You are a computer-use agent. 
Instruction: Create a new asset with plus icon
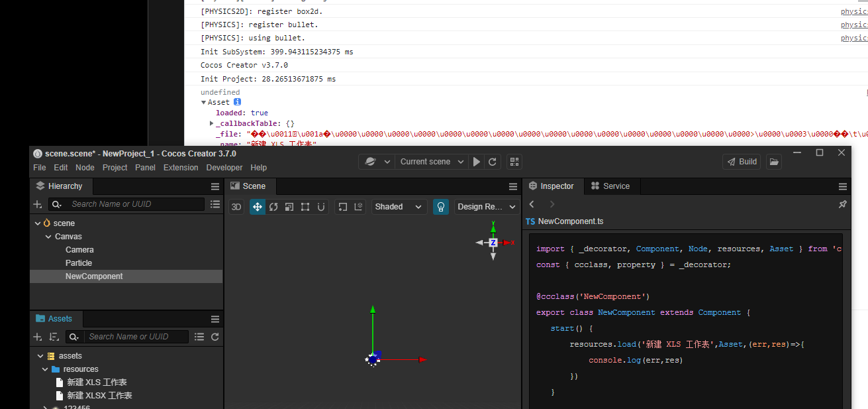(x=38, y=337)
